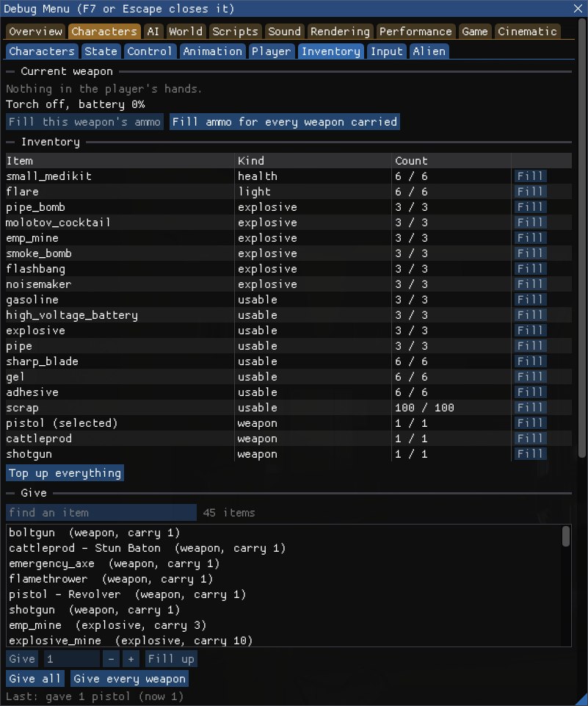Select the Animation sub-tab
The width and height of the screenshot is (588, 706).
212,51
